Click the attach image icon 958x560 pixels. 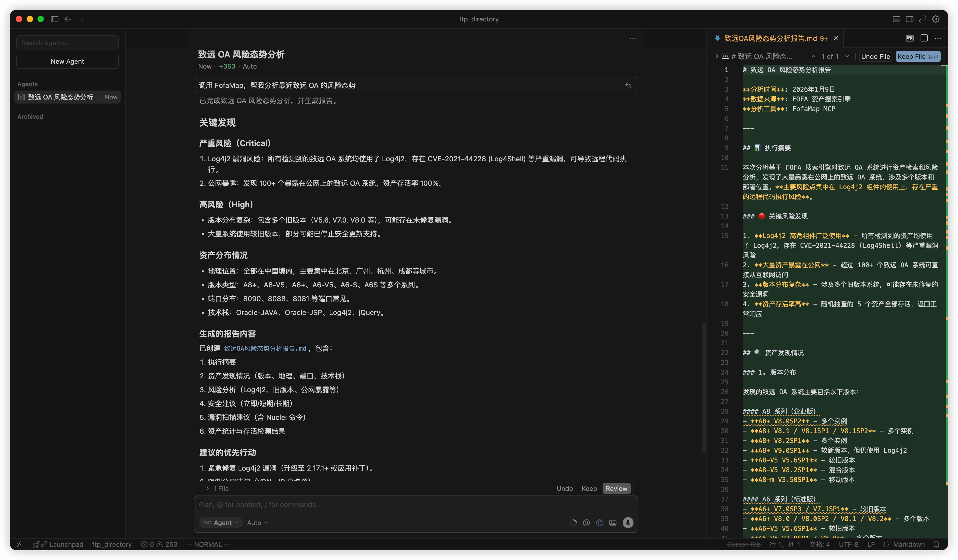(x=612, y=522)
